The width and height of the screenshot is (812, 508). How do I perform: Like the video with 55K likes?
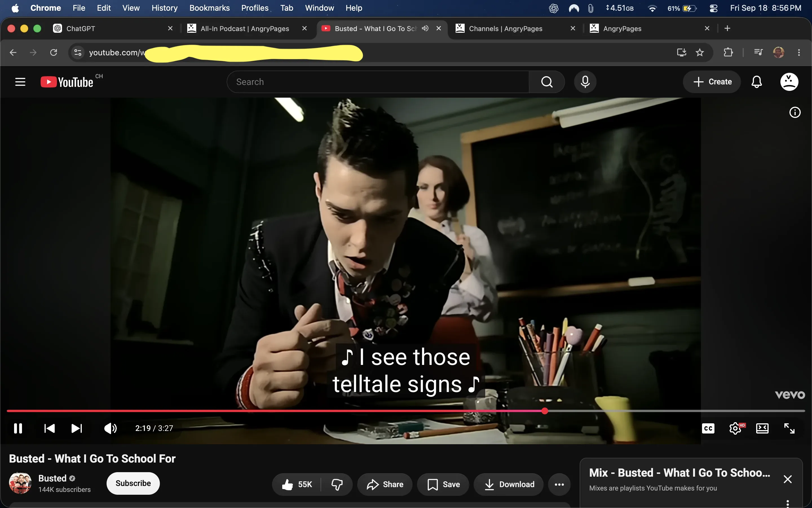(x=297, y=484)
